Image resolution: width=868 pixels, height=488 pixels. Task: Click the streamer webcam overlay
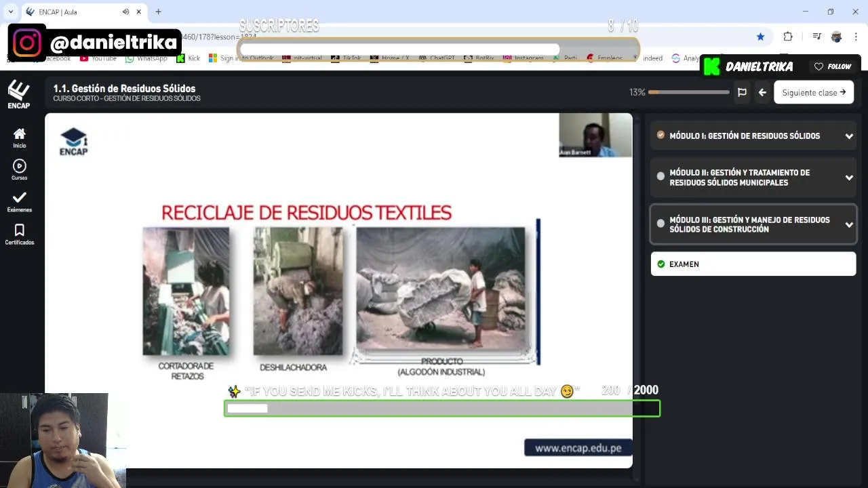(x=62, y=439)
